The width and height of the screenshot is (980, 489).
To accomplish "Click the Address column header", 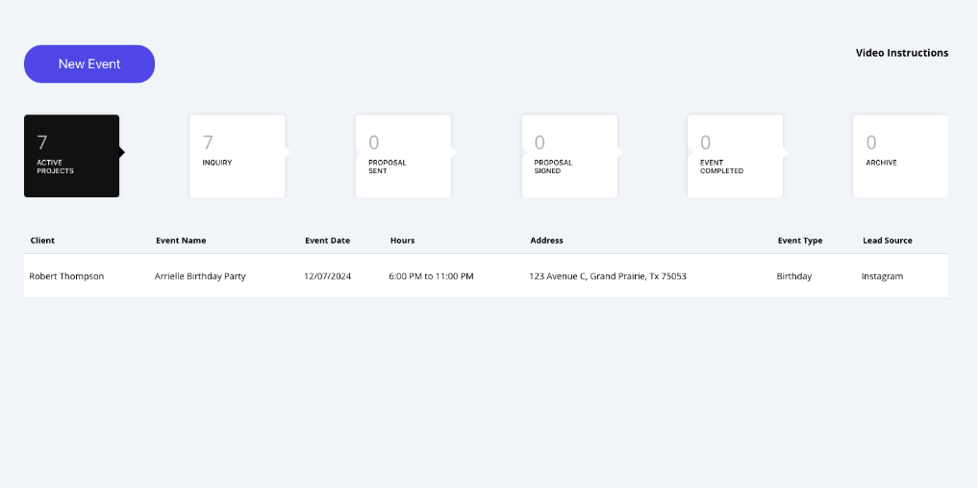I will pyautogui.click(x=546, y=241).
